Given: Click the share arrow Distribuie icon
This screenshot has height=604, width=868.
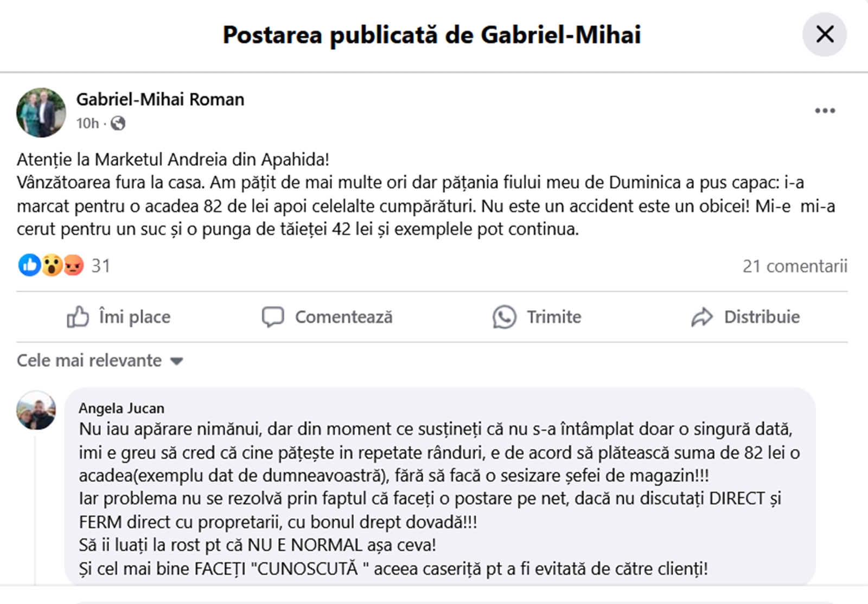Looking at the screenshot, I should coord(702,317).
